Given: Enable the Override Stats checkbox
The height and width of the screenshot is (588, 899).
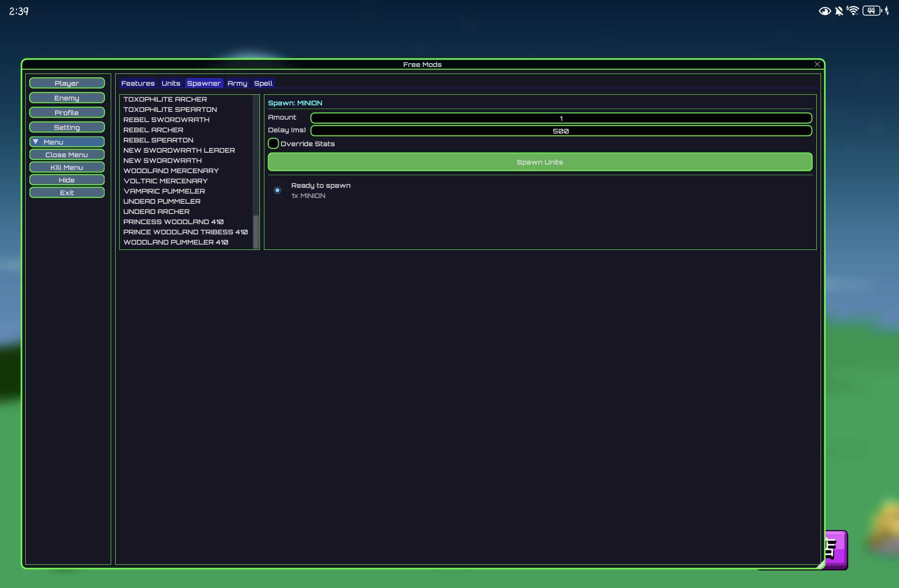Looking at the screenshot, I should [x=273, y=143].
